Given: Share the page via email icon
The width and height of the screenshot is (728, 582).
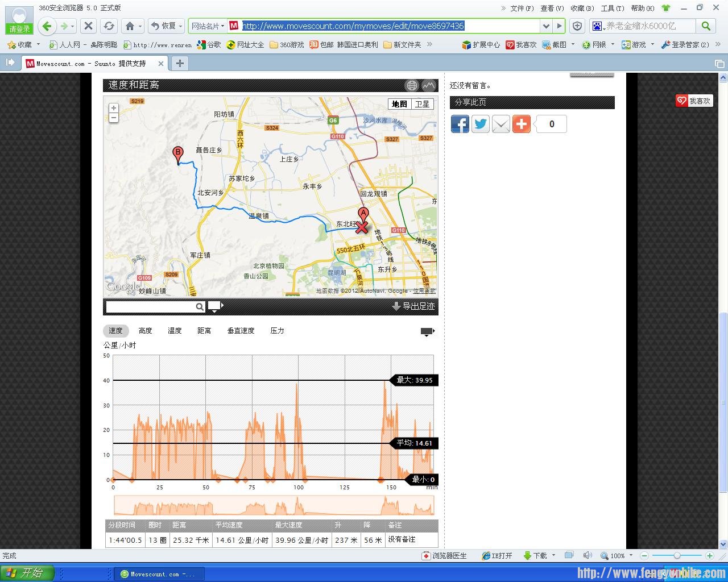Looking at the screenshot, I should pyautogui.click(x=500, y=124).
